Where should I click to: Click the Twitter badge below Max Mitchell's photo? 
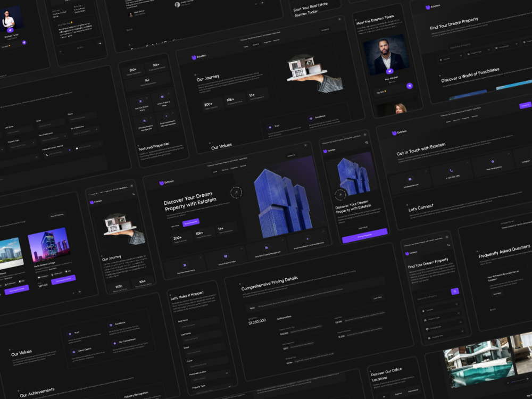(389, 71)
